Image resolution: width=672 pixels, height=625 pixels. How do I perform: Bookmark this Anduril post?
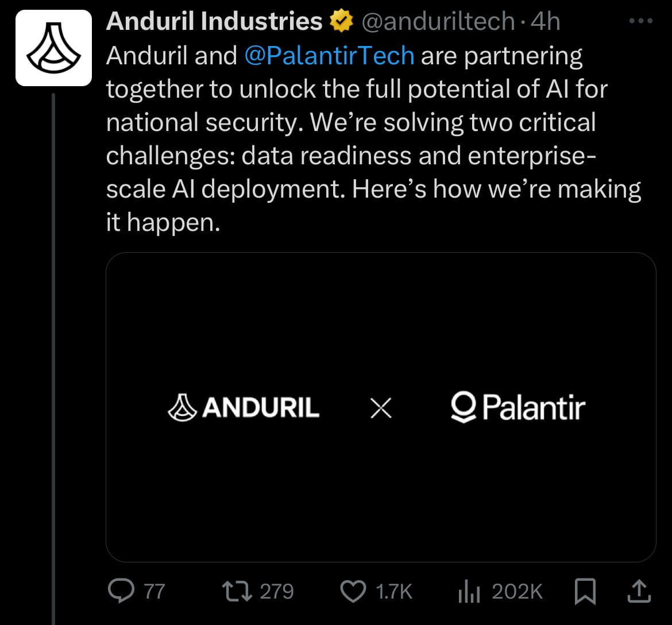pyautogui.click(x=585, y=591)
